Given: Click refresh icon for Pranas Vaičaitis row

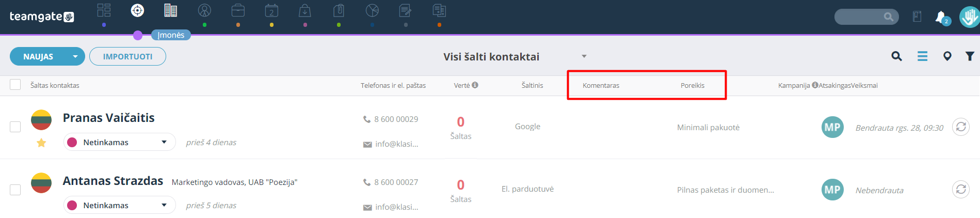Looking at the screenshot, I should tap(961, 127).
